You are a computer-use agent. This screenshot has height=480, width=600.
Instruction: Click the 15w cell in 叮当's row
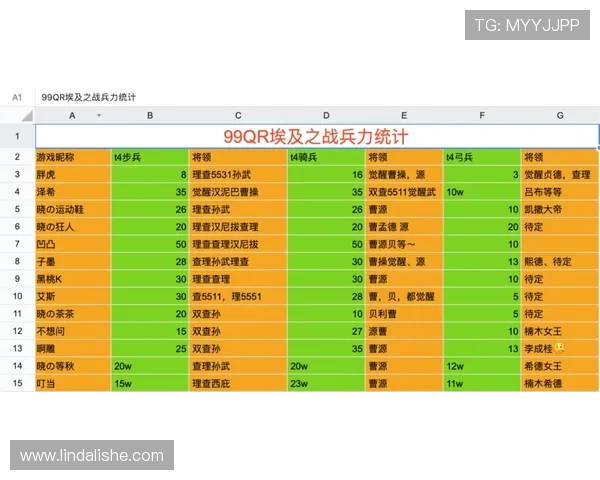click(x=150, y=383)
